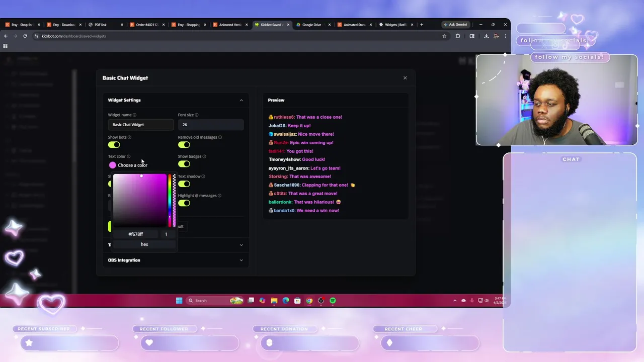Open OBS Studio from the taskbar
Viewport: 644px width, 362px height.
coord(321,301)
